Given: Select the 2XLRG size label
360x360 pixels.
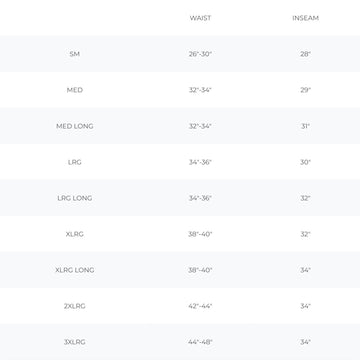Looking at the screenshot, I should pos(75,306).
